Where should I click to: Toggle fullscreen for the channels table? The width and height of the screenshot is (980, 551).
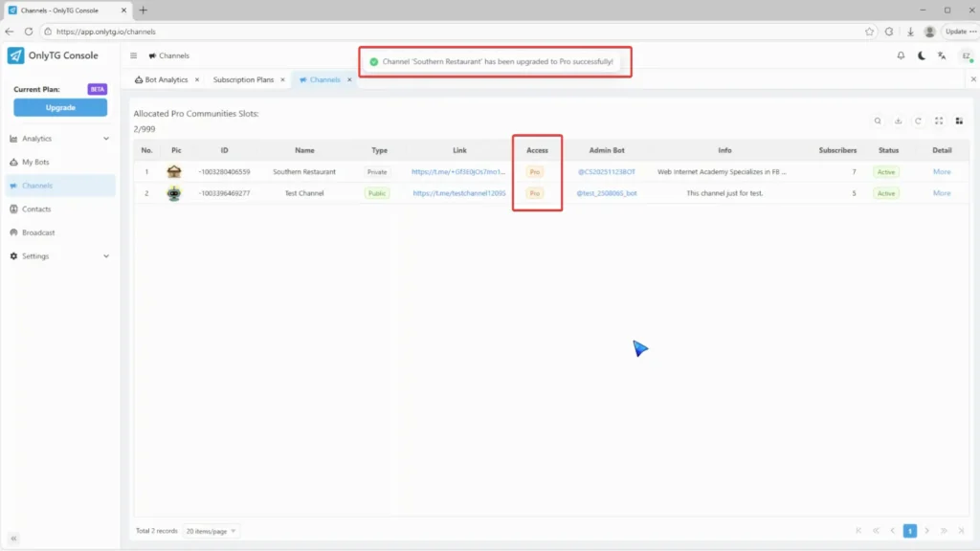939,121
